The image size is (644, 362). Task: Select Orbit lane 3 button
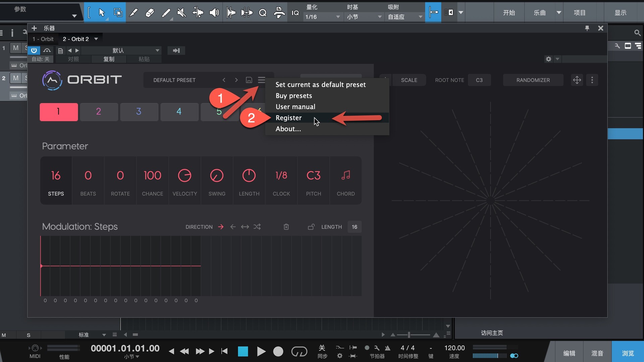pos(139,112)
